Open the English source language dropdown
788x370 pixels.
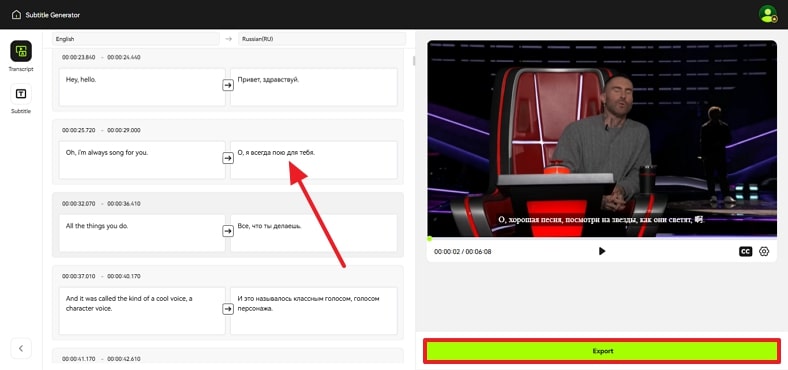coord(136,39)
